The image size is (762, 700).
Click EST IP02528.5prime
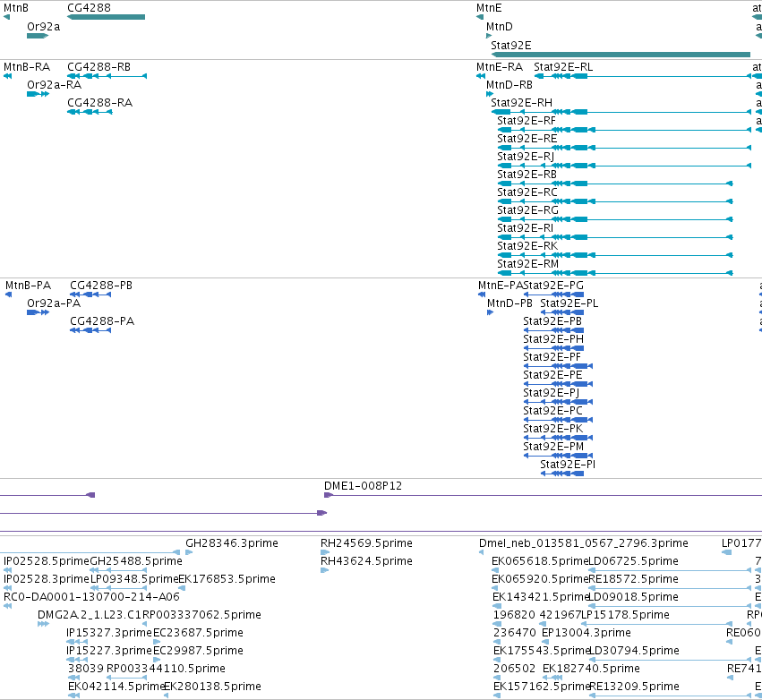47,561
